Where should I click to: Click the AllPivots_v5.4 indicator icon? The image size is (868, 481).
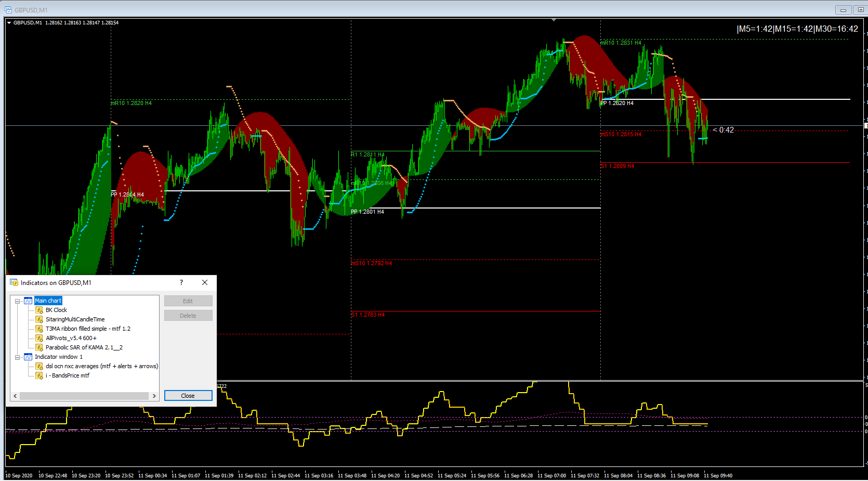[39, 338]
